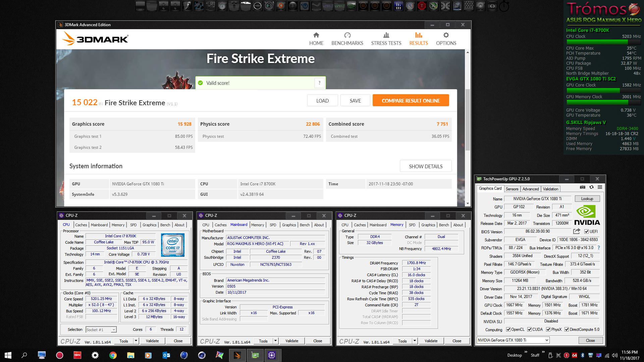Click the red T icon in top dock
644x362 pixels.
(x=422, y=6)
